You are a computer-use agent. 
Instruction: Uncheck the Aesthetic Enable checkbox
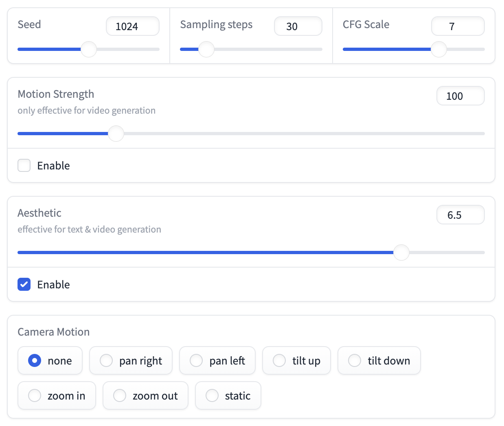24,284
